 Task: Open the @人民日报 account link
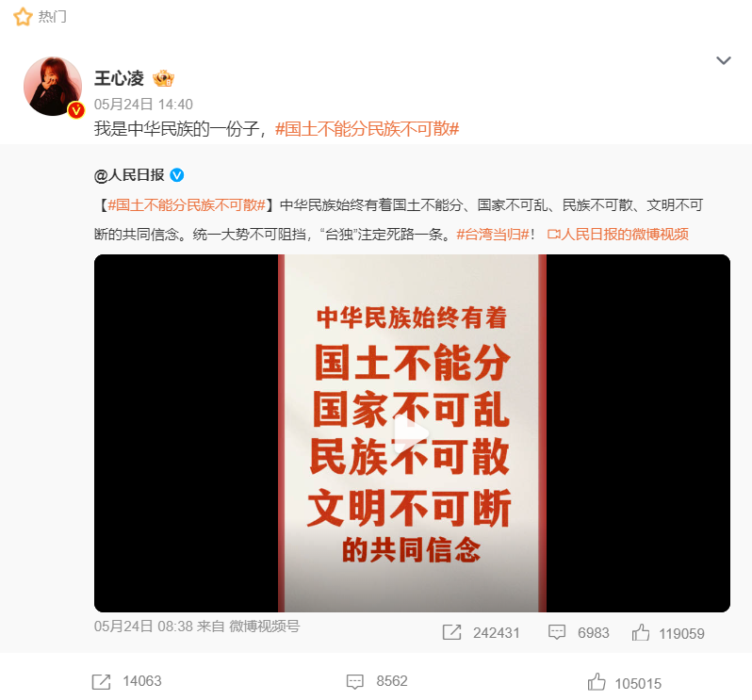[x=129, y=175]
